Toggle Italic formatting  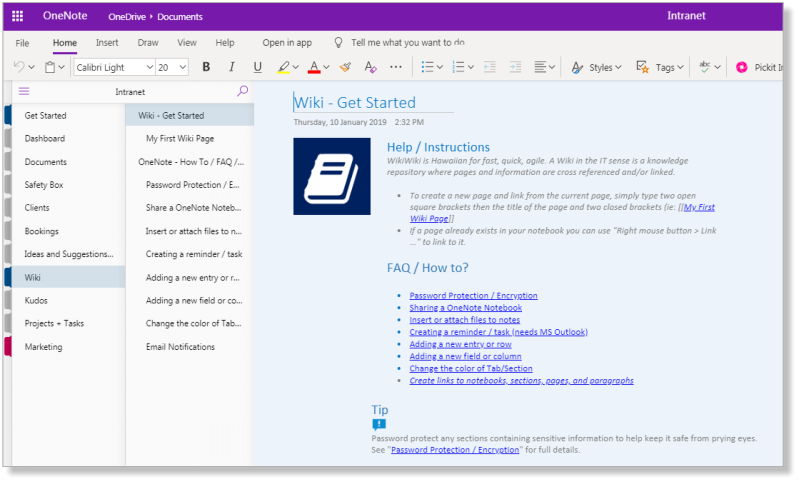tap(232, 67)
